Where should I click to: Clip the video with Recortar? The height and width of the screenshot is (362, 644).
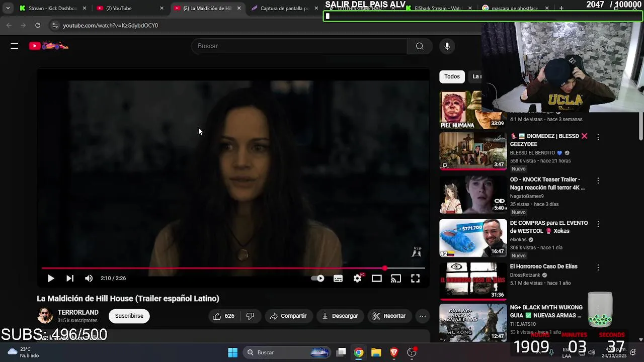(389, 316)
